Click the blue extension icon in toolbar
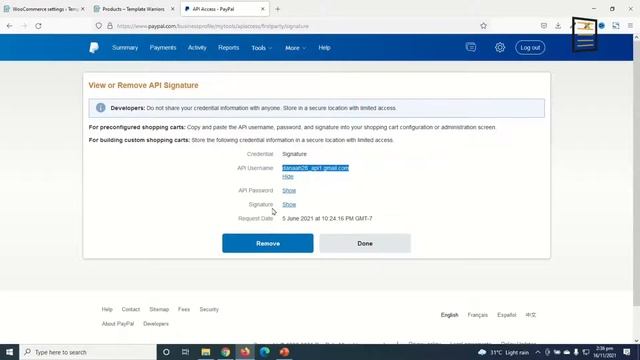This screenshot has height=360, width=640. [602, 26]
